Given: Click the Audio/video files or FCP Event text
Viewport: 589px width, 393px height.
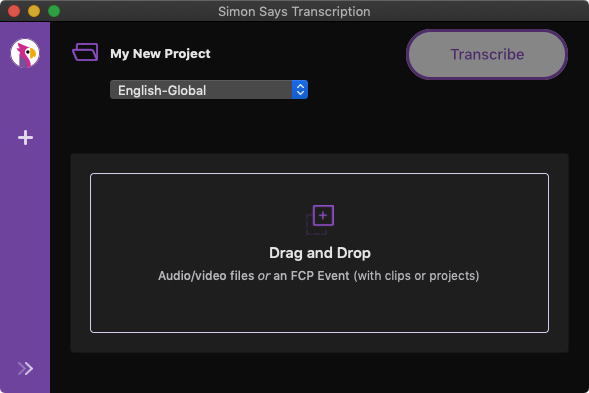Looking at the screenshot, I should pos(319,276).
